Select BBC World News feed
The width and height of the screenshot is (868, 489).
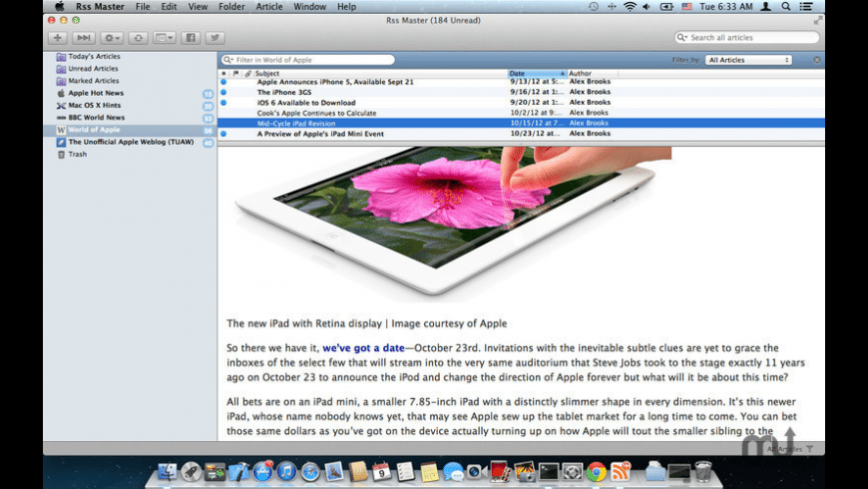pos(96,117)
